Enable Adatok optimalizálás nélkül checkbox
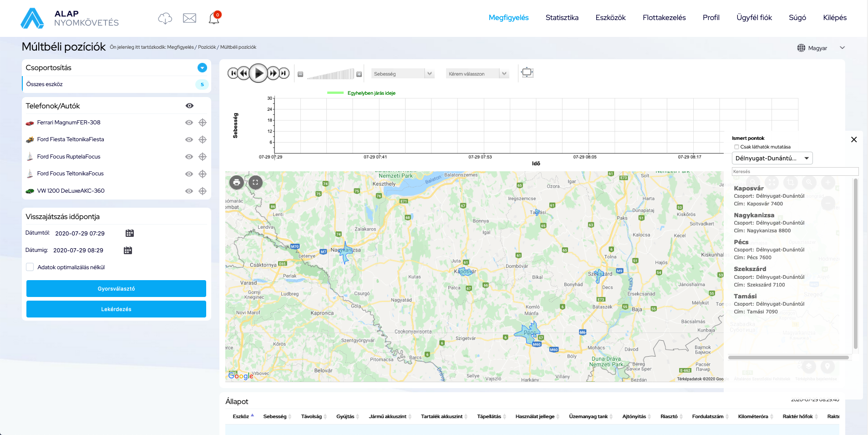The image size is (868, 435). tap(30, 267)
